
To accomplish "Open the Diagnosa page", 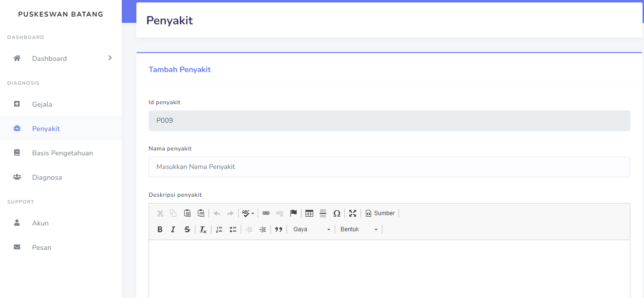I will point(47,177).
